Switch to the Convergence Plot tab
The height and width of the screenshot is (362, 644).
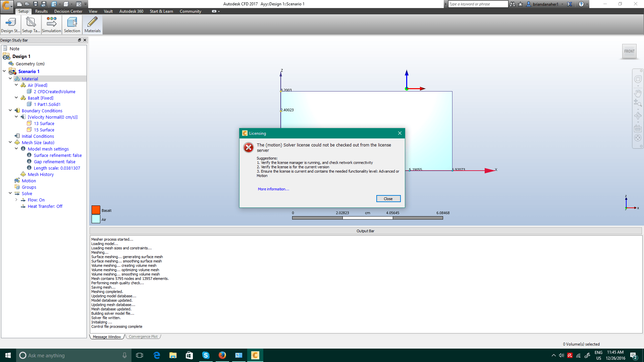coord(143,337)
